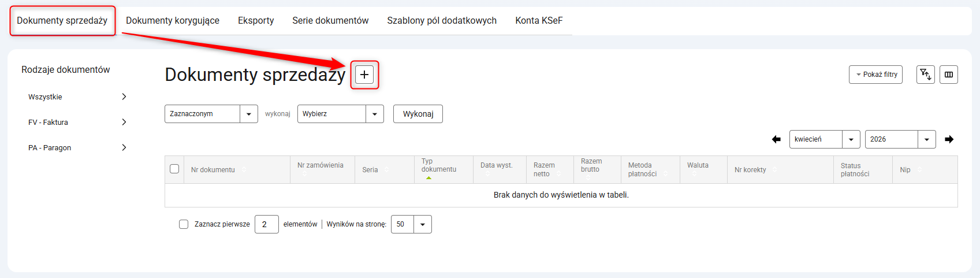Image resolution: width=980 pixels, height=278 pixels.
Task: Sort table by Nr dokumentu column
Action: 213,170
